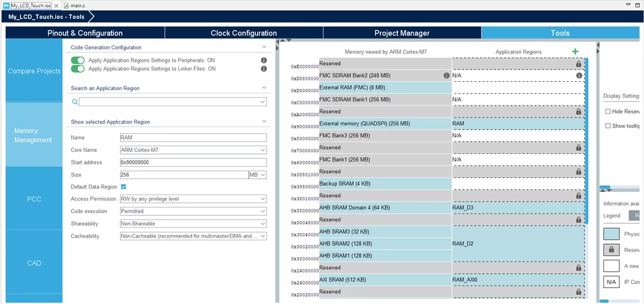Switch to the Clock Configuration tab
The image size is (644, 304).
244,33
